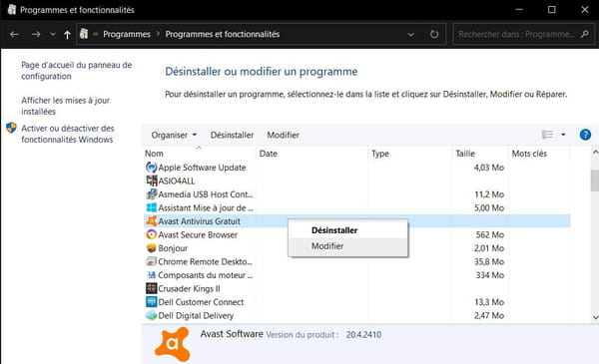Click the Désinstaller toolbar button

click(x=232, y=135)
